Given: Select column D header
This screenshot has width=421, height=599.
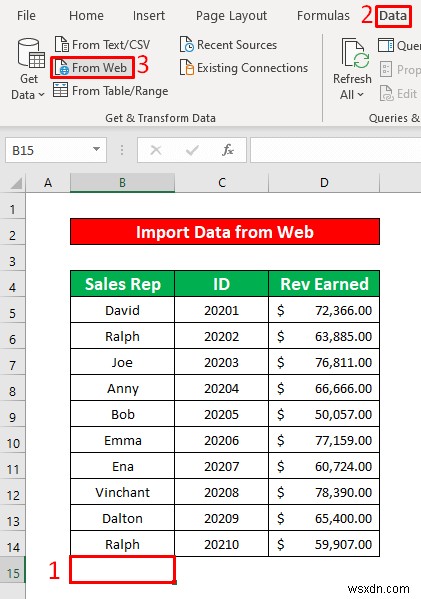Looking at the screenshot, I should pos(324,183).
